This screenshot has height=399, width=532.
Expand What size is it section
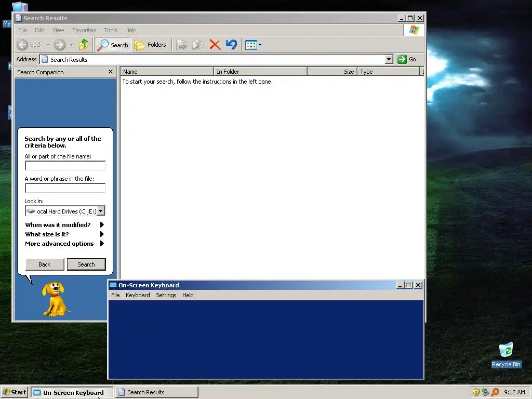(64, 234)
